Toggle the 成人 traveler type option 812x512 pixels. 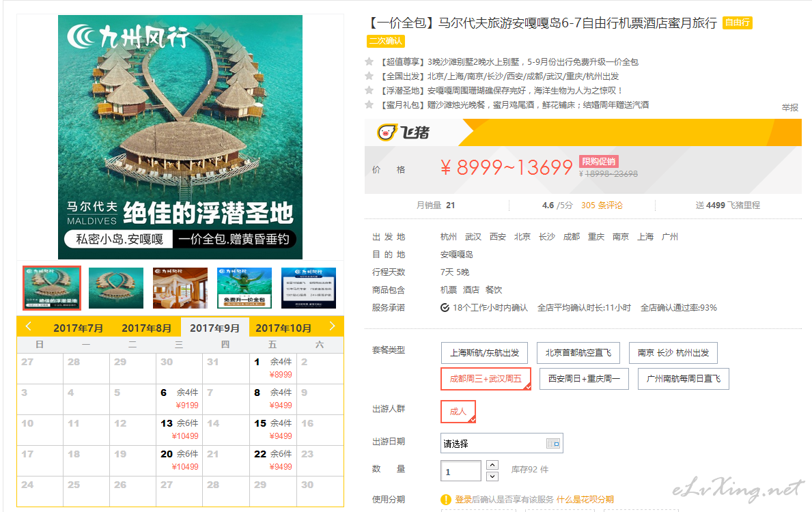458,412
